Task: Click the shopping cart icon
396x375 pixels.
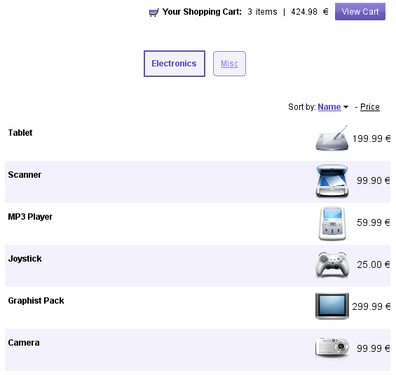Action: coord(154,13)
